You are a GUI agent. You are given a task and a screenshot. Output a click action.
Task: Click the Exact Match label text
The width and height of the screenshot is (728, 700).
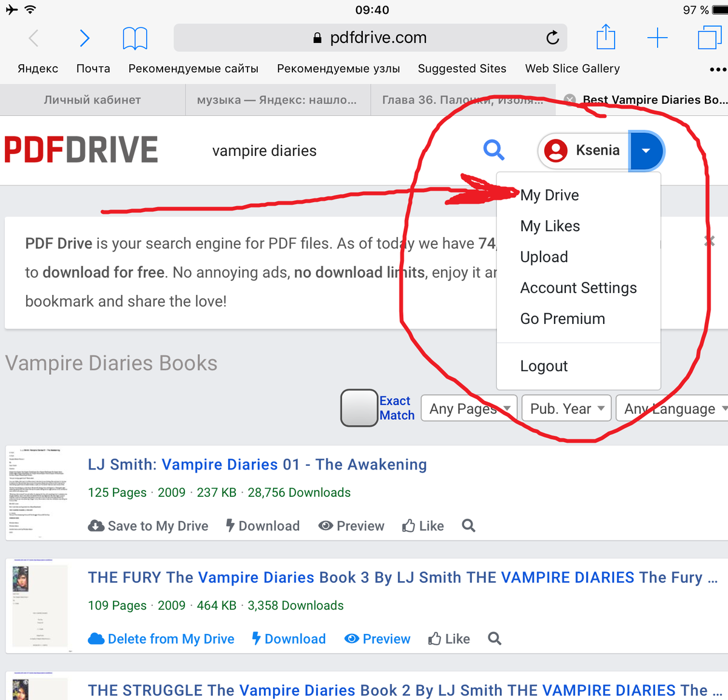click(x=397, y=408)
